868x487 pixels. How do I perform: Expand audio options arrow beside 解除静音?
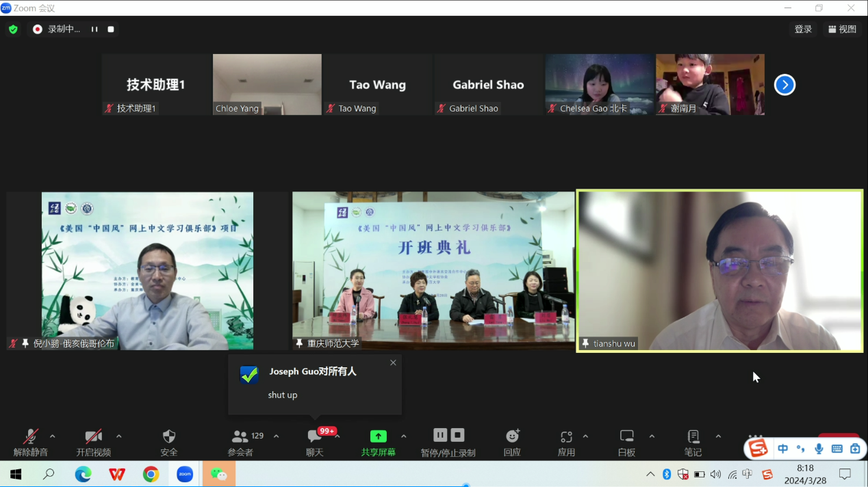[x=53, y=436]
